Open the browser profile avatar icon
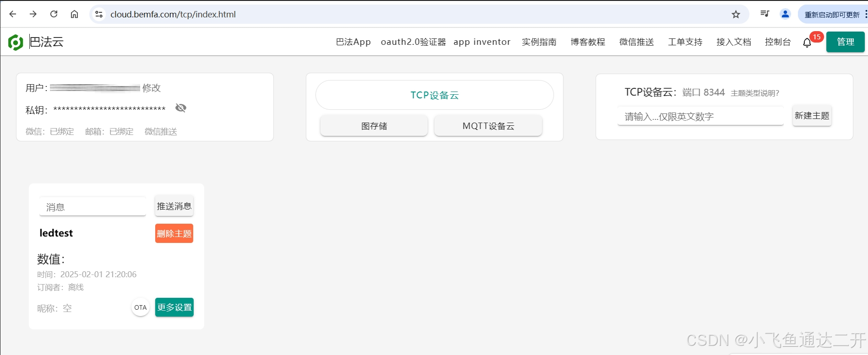Image resolution: width=868 pixels, height=355 pixels. coord(785,14)
